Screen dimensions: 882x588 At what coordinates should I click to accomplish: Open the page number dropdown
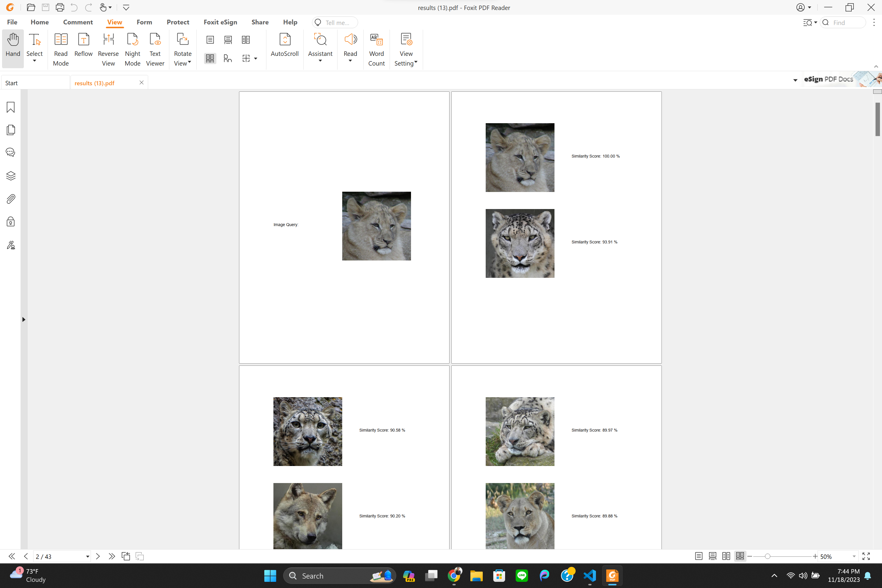pos(87,557)
